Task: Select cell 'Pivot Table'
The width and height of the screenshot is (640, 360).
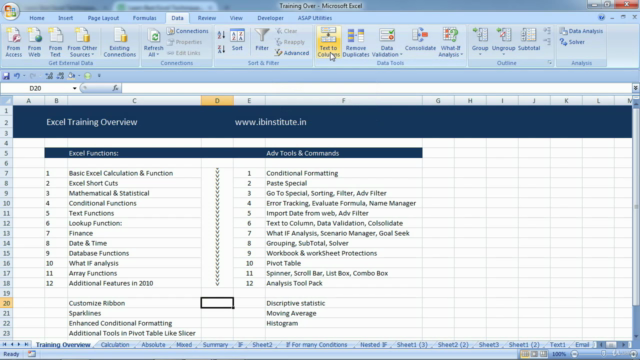Action: tap(344, 263)
